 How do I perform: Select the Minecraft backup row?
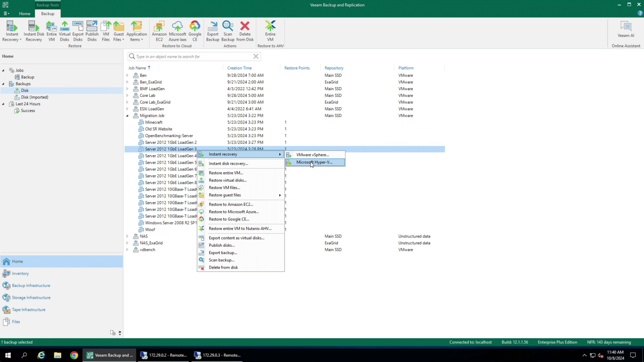click(x=284, y=122)
